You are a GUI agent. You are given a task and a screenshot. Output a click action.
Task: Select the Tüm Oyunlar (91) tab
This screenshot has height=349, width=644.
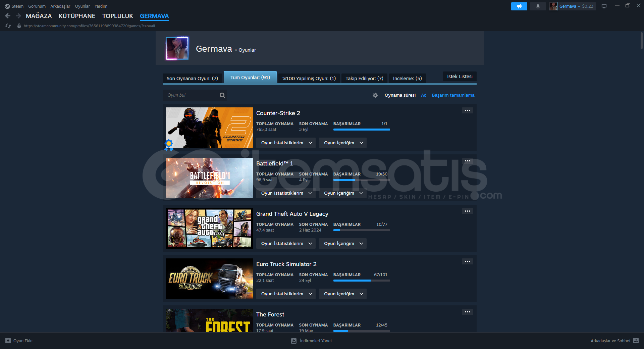[250, 78]
